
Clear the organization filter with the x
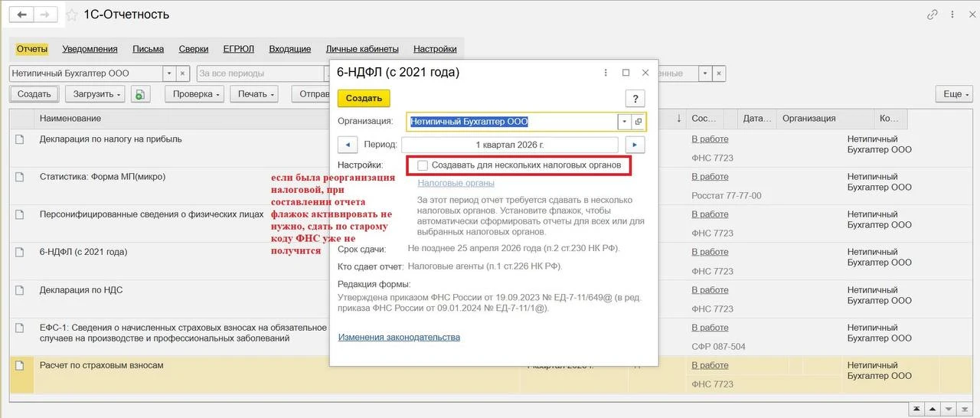tap(182, 73)
